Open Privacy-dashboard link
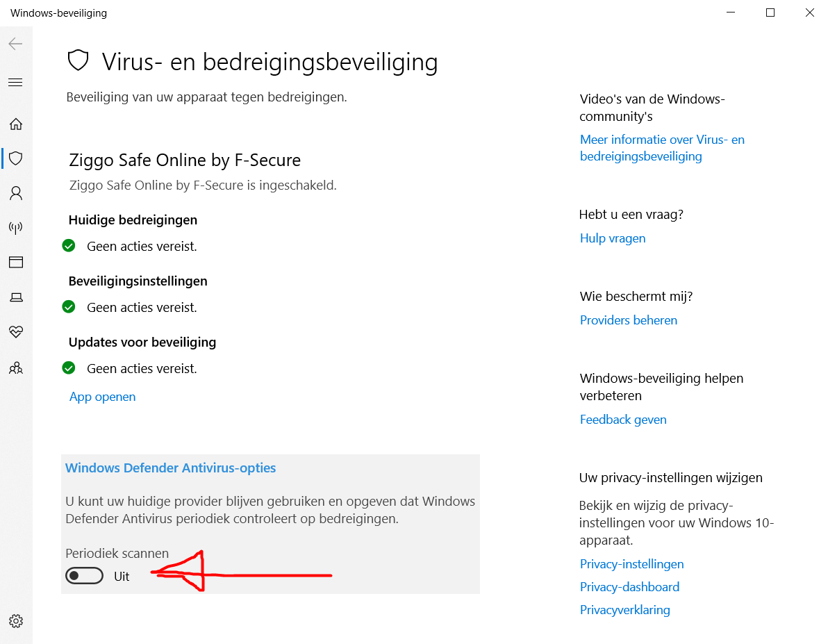 pos(629,587)
